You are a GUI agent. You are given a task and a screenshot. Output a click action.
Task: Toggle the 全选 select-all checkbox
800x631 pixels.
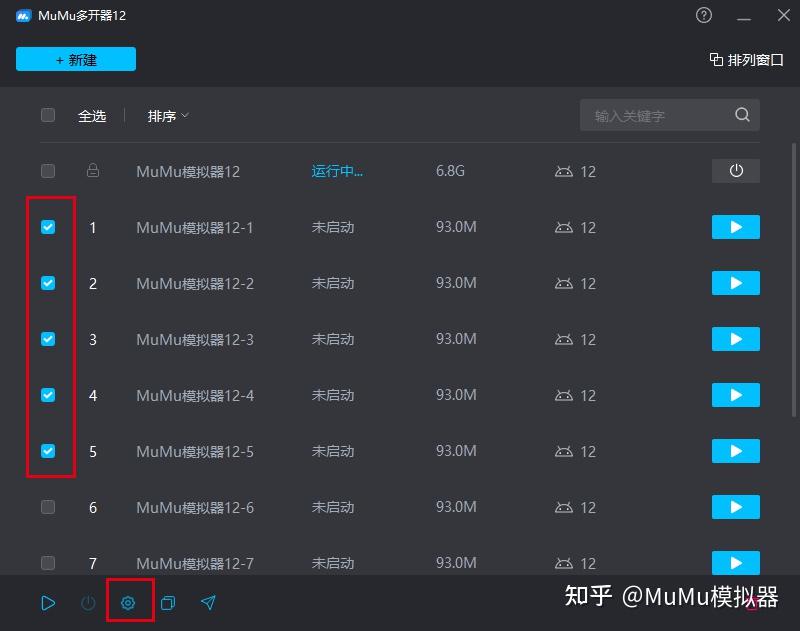(47, 115)
